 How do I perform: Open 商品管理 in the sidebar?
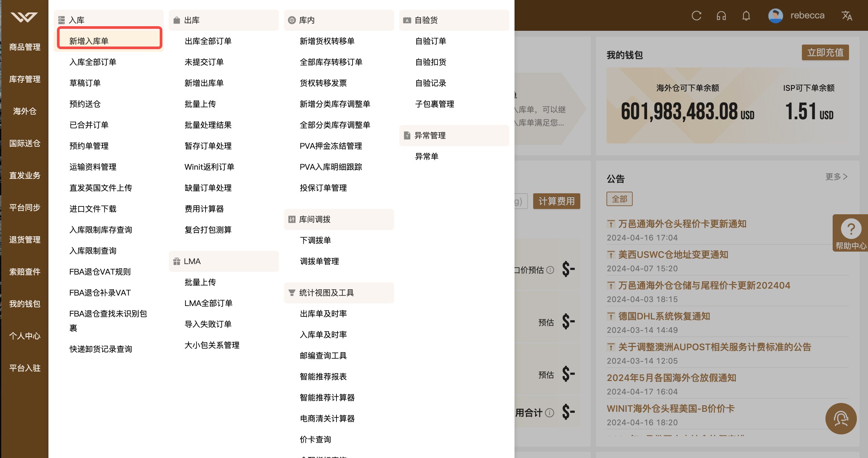pyautogui.click(x=25, y=47)
